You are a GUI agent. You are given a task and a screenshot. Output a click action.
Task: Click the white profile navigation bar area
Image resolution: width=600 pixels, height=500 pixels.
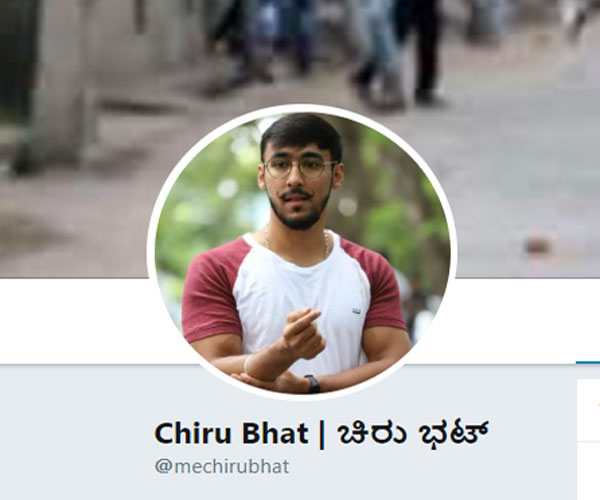pos(77,321)
